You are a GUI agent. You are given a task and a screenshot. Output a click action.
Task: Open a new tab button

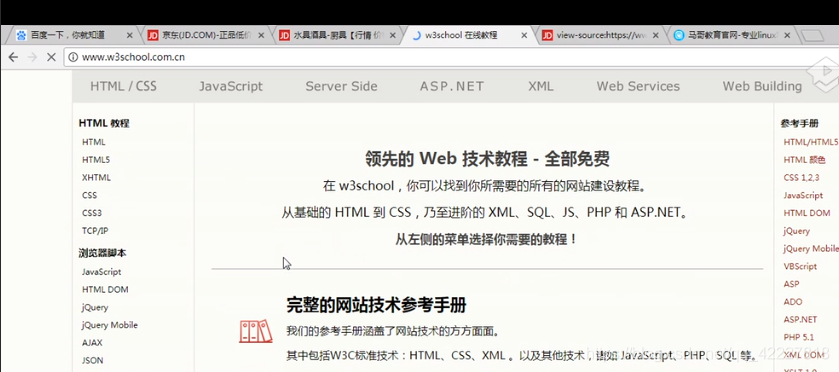point(813,35)
